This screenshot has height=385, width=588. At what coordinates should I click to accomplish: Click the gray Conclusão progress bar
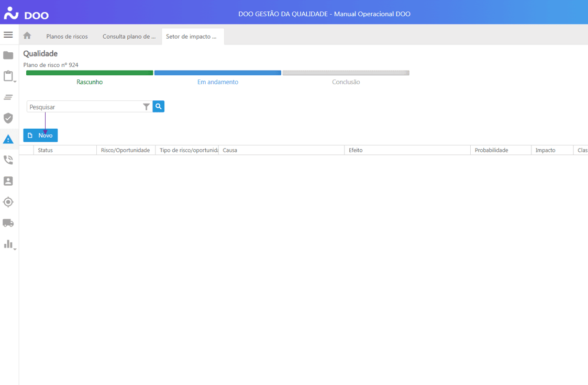click(x=346, y=73)
